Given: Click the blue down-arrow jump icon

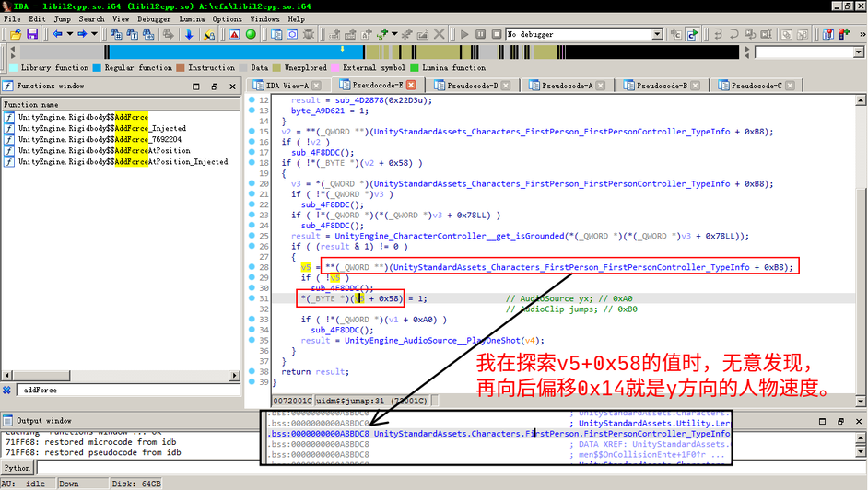Looking at the screenshot, I should click(189, 34).
